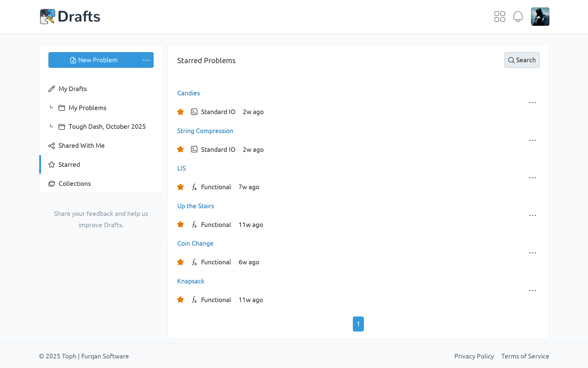
Task: Click the Search button
Action: click(522, 60)
